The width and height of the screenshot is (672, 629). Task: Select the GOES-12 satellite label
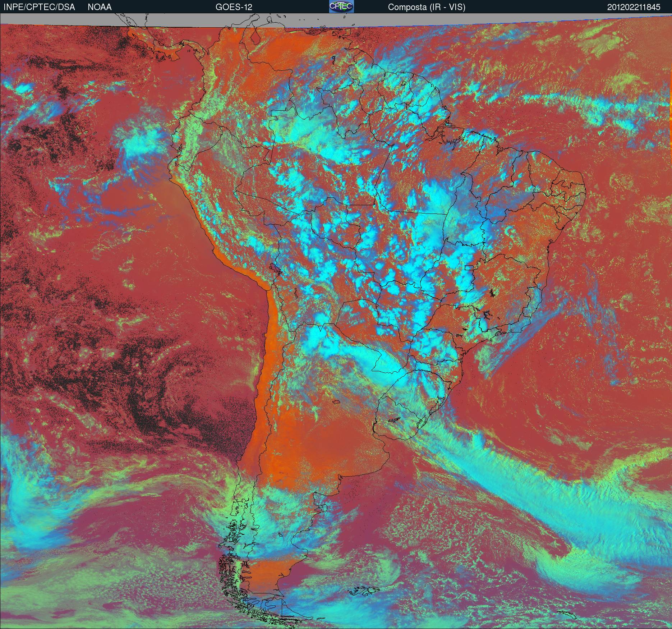pyautogui.click(x=234, y=7)
